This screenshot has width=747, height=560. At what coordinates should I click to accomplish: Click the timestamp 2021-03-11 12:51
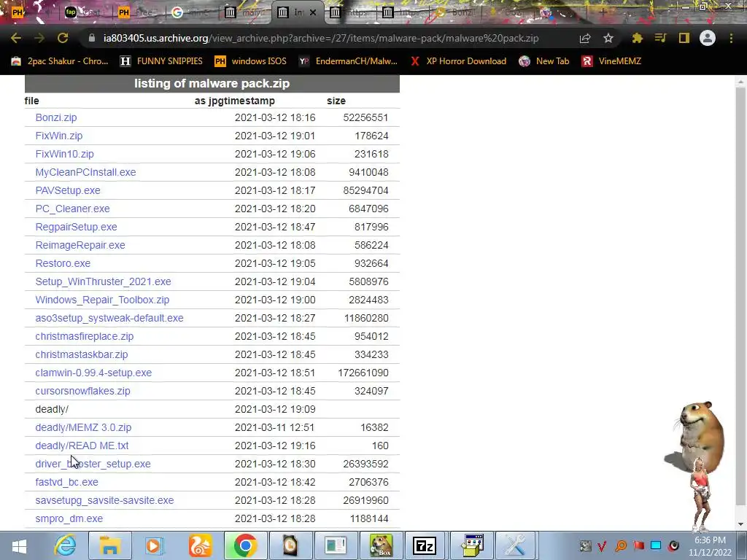(274, 427)
